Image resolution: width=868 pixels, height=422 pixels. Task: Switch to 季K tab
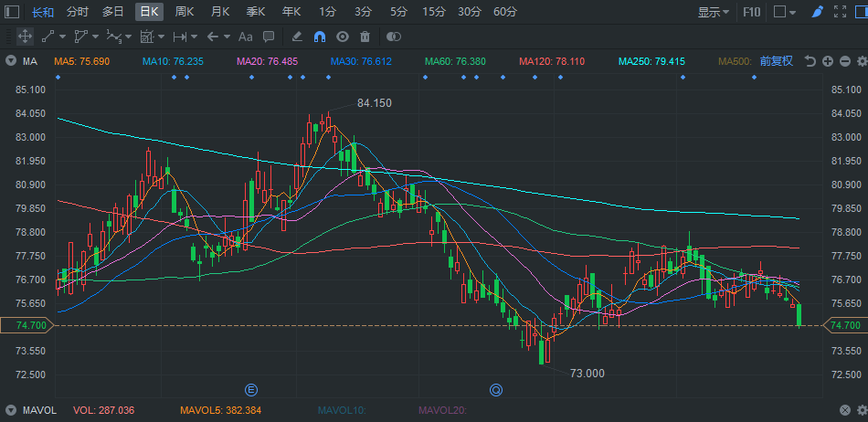tap(256, 12)
